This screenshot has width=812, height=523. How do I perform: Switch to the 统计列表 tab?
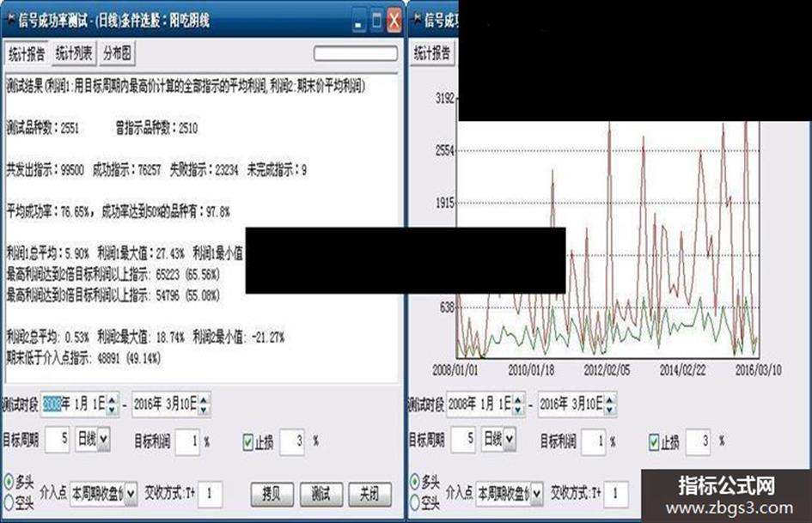click(x=75, y=53)
